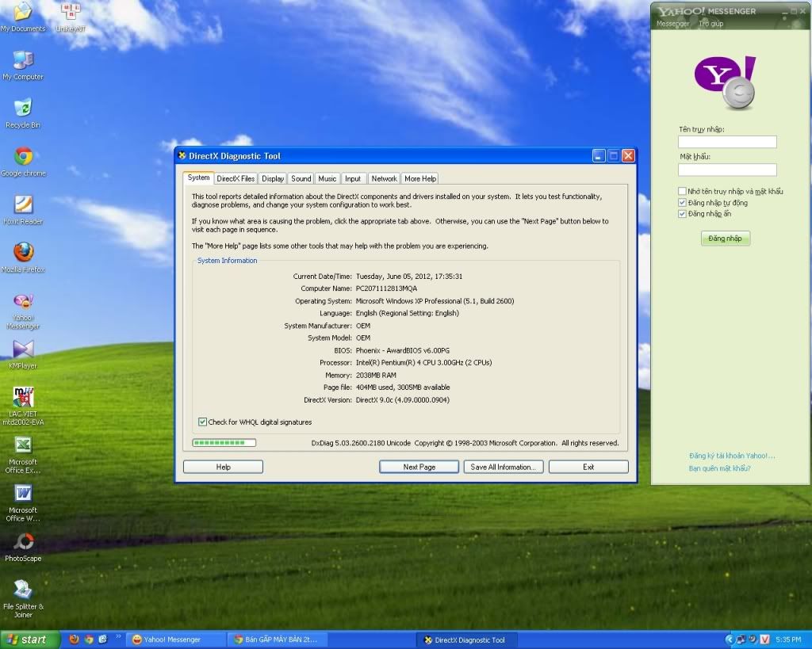Switch to the Music tab
The image size is (812, 649).
(x=327, y=178)
